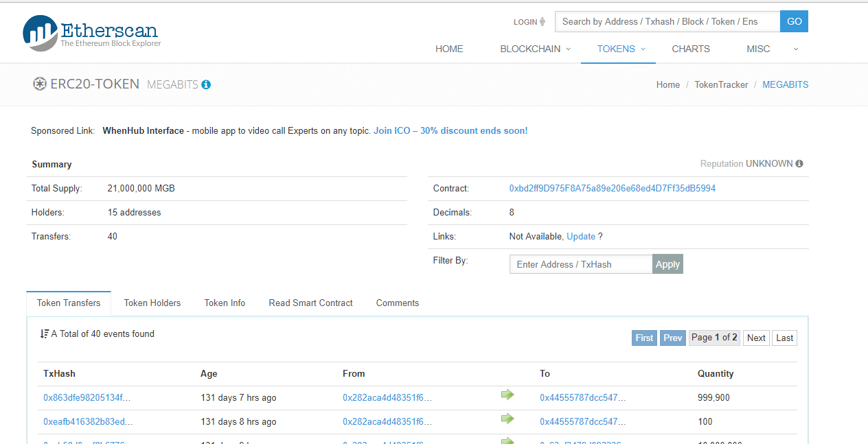This screenshot has width=868, height=444.
Task: Click the GO search button
Action: click(794, 21)
